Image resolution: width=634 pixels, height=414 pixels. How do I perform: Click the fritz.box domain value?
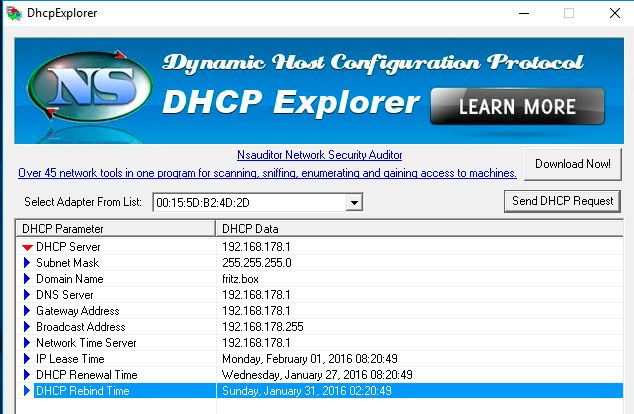coord(240,279)
